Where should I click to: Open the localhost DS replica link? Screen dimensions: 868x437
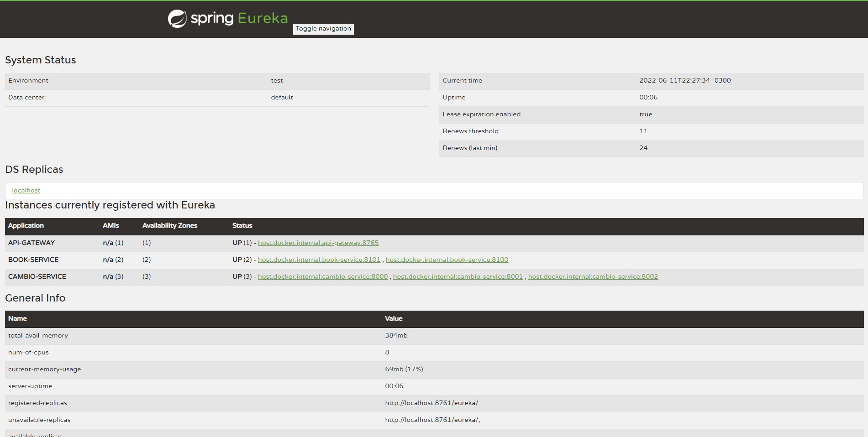tap(26, 190)
